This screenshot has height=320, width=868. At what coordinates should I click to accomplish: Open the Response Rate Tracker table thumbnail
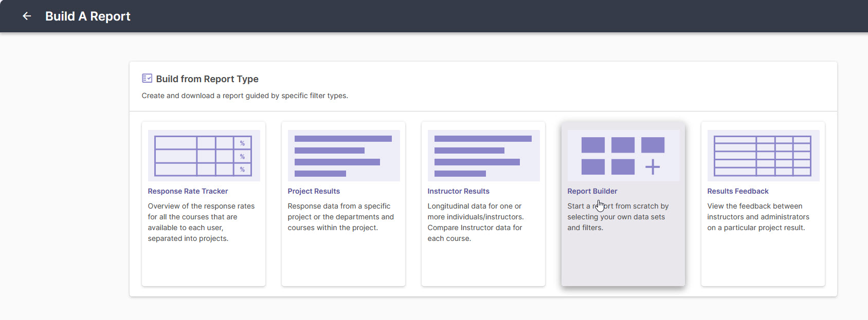(204, 156)
